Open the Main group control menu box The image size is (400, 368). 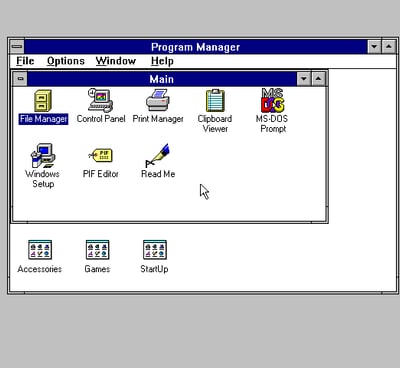[x=20, y=79]
